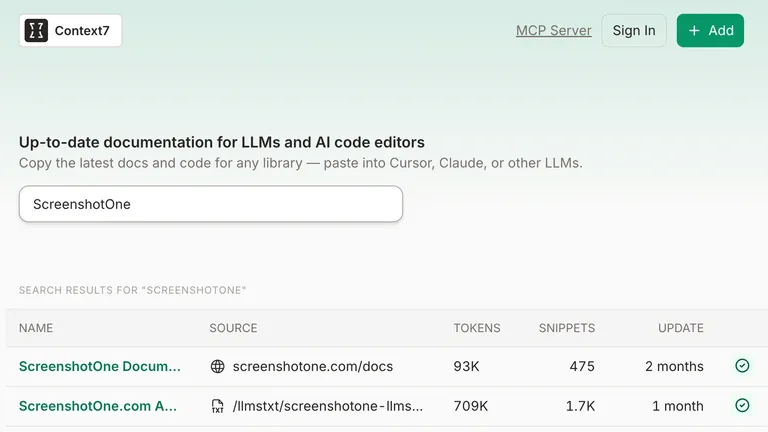This screenshot has height=432, width=768.
Task: Click the Sign In button
Action: pos(634,30)
